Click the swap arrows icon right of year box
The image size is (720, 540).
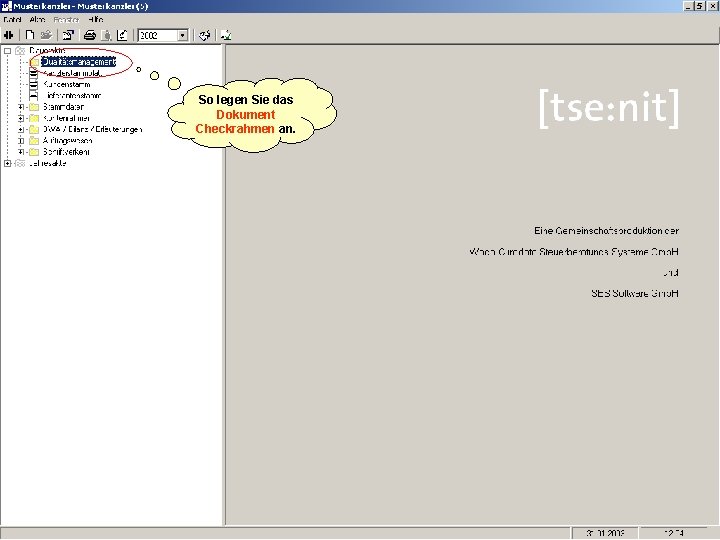[x=205, y=35]
